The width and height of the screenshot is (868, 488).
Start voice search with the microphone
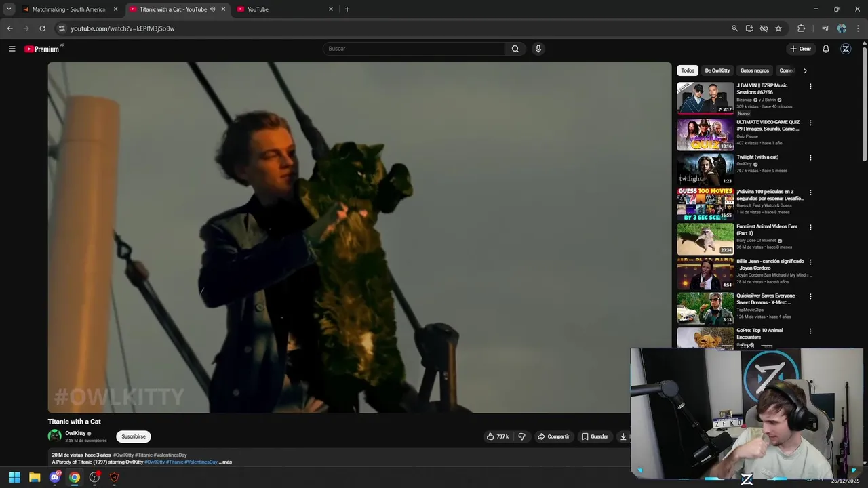tap(538, 49)
